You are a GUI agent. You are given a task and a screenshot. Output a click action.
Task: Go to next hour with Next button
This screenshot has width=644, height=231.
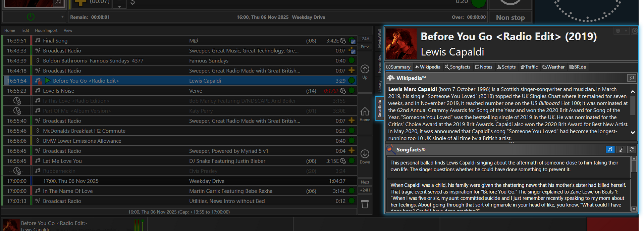pyautogui.click(x=365, y=182)
